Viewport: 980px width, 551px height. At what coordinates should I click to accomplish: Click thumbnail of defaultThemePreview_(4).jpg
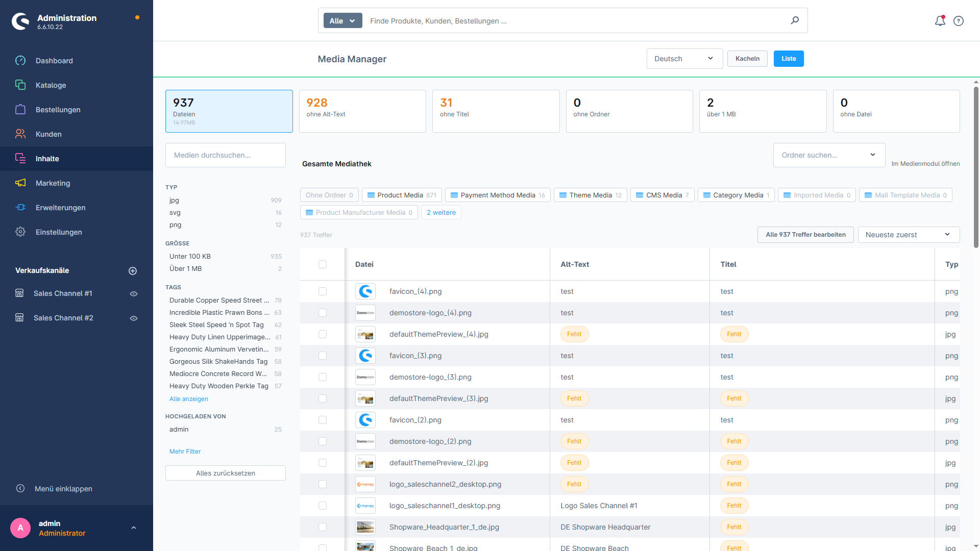pyautogui.click(x=365, y=334)
